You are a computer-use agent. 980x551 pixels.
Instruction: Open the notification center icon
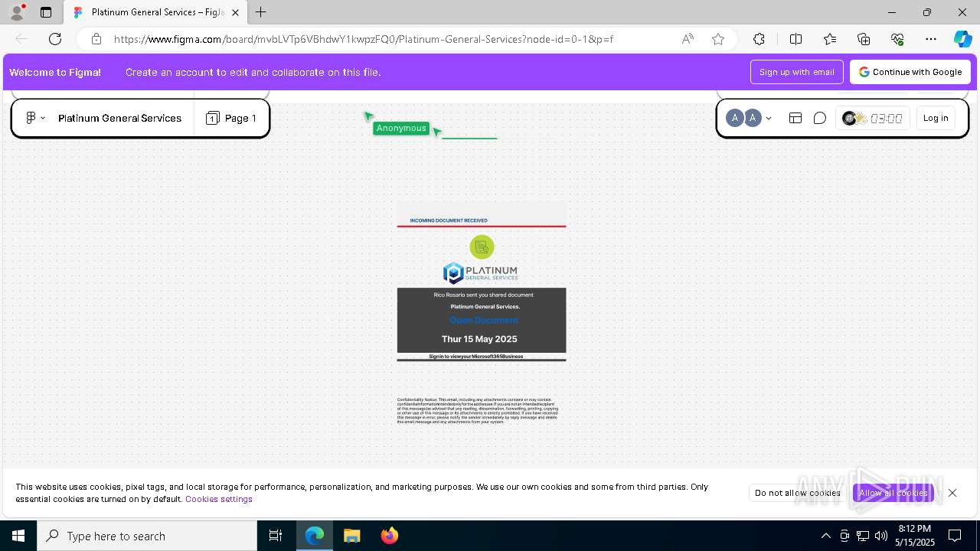point(955,536)
